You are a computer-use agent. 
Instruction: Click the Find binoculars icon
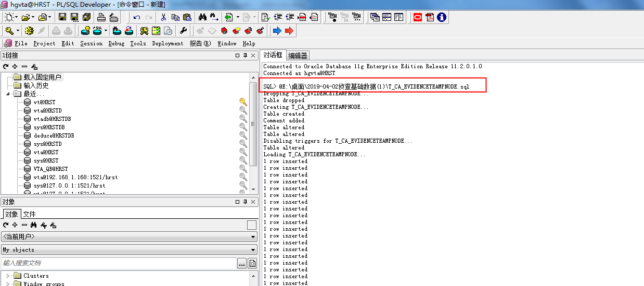203,17
